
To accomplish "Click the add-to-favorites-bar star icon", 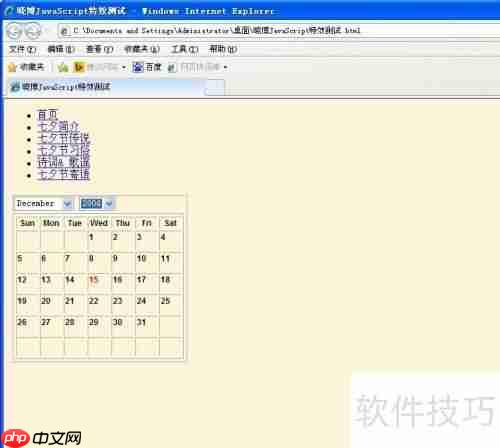I will tap(63, 68).
